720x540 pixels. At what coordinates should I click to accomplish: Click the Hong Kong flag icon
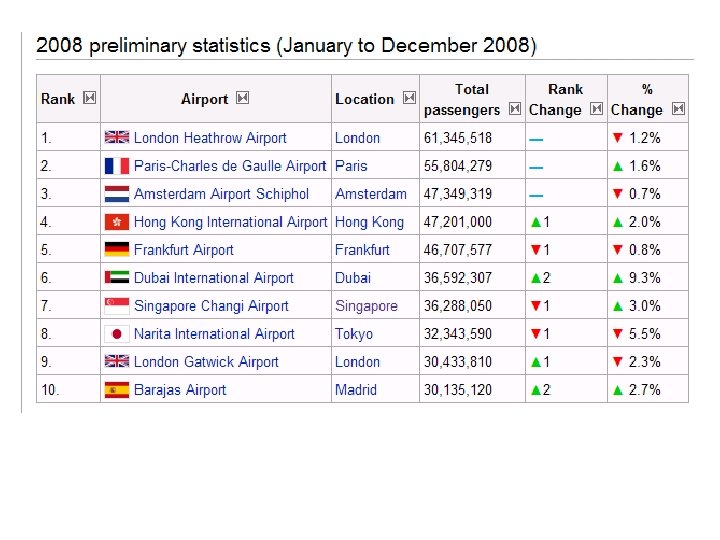(116, 222)
